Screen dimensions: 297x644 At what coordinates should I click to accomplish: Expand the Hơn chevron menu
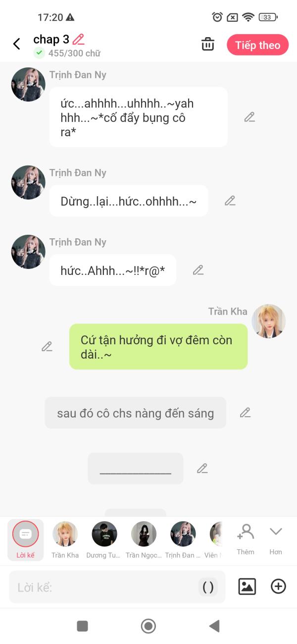276,538
